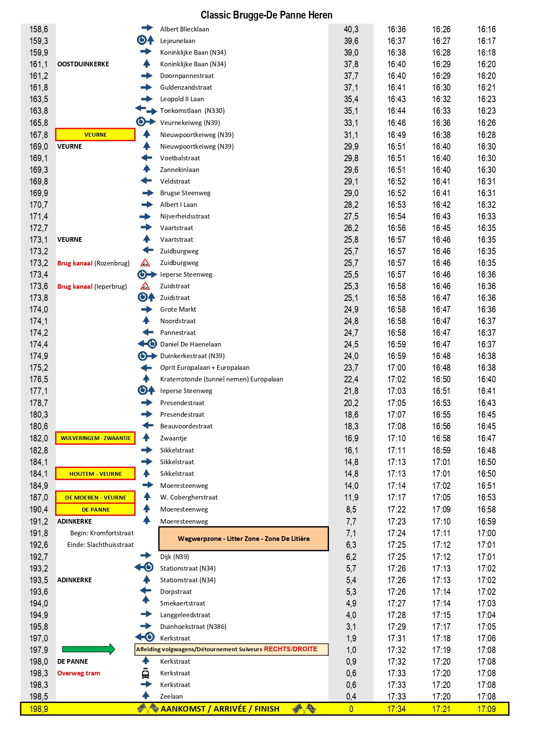The height and width of the screenshot is (756, 534).
Task: Select the finish time 17:34
Action: click(x=396, y=709)
